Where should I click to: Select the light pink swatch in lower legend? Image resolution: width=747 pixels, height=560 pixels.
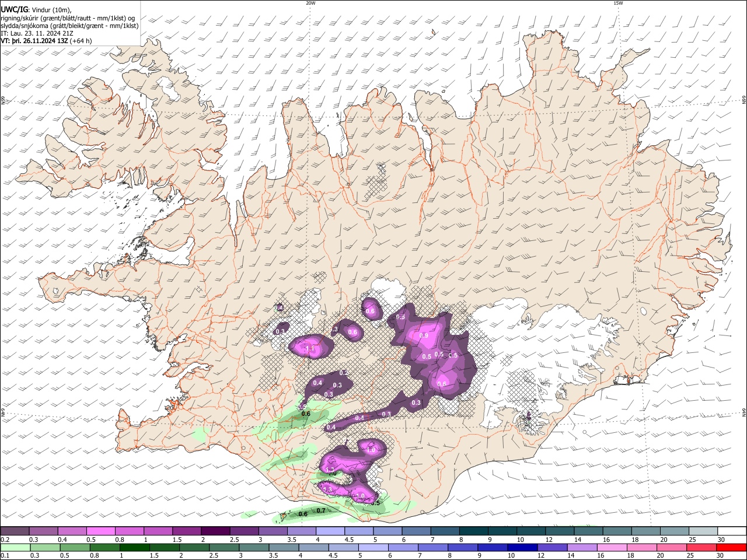612,547
